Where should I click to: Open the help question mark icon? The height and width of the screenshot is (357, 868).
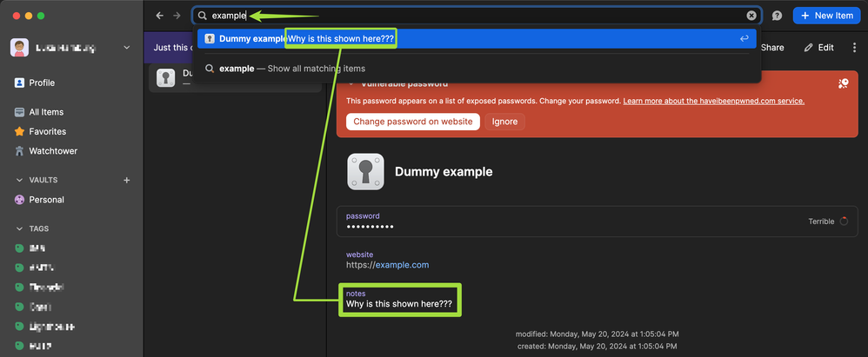[777, 16]
